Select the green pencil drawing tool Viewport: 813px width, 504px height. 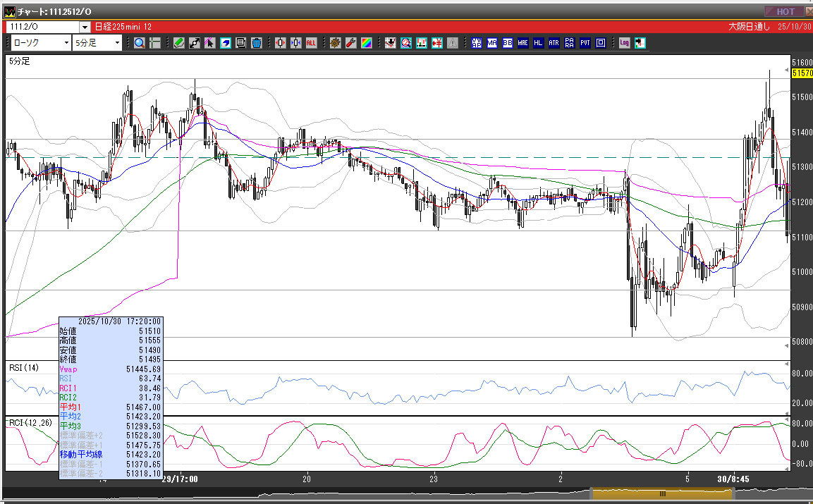[178, 43]
